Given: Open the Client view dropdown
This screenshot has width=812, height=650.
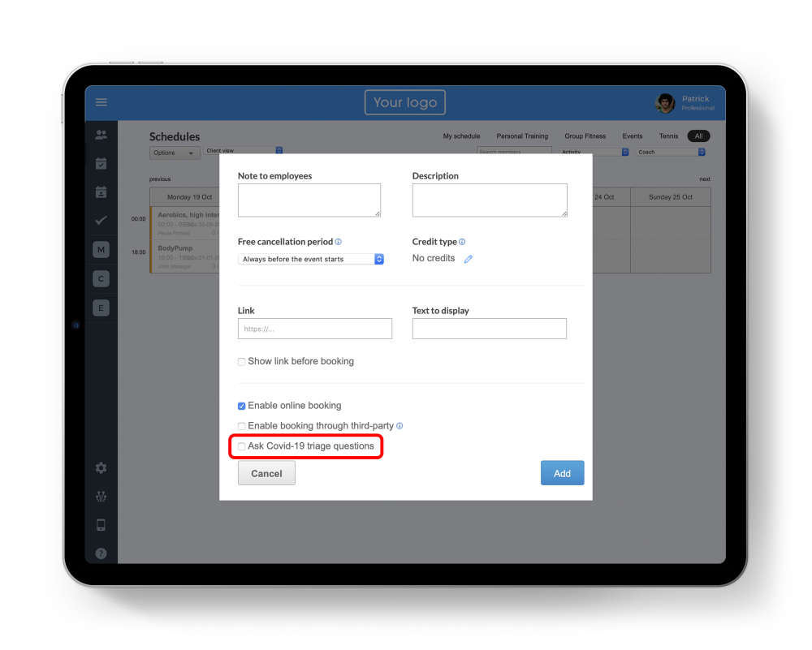Looking at the screenshot, I should click(x=244, y=151).
